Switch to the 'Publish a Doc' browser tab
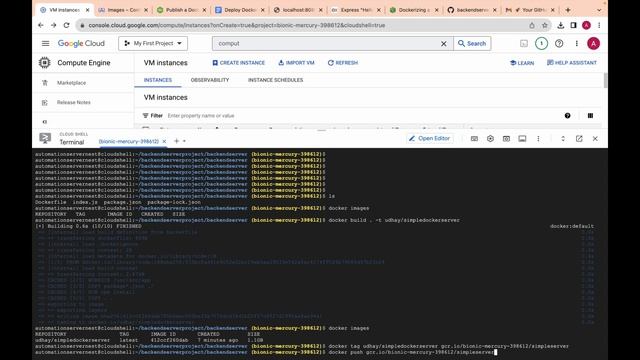 181,10
